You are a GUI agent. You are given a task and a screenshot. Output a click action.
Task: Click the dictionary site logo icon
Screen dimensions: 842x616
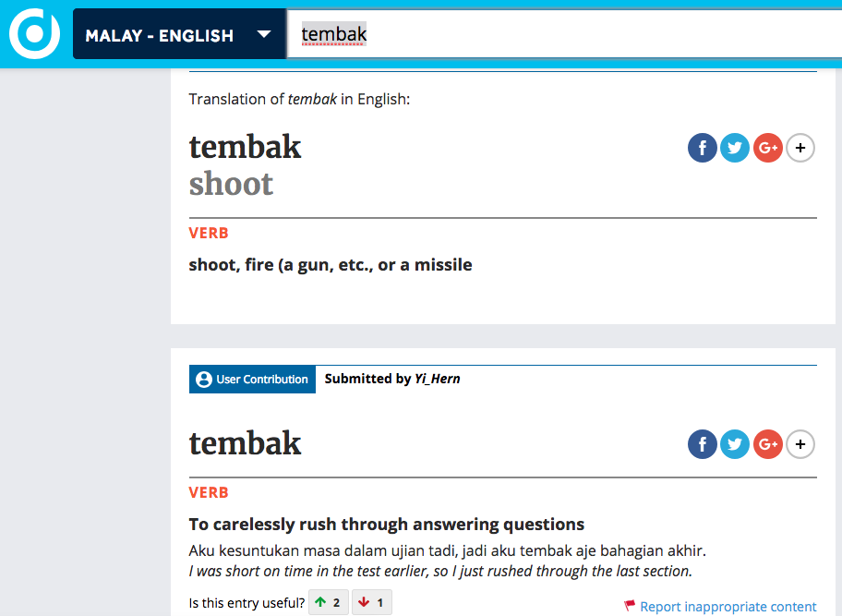click(x=34, y=33)
